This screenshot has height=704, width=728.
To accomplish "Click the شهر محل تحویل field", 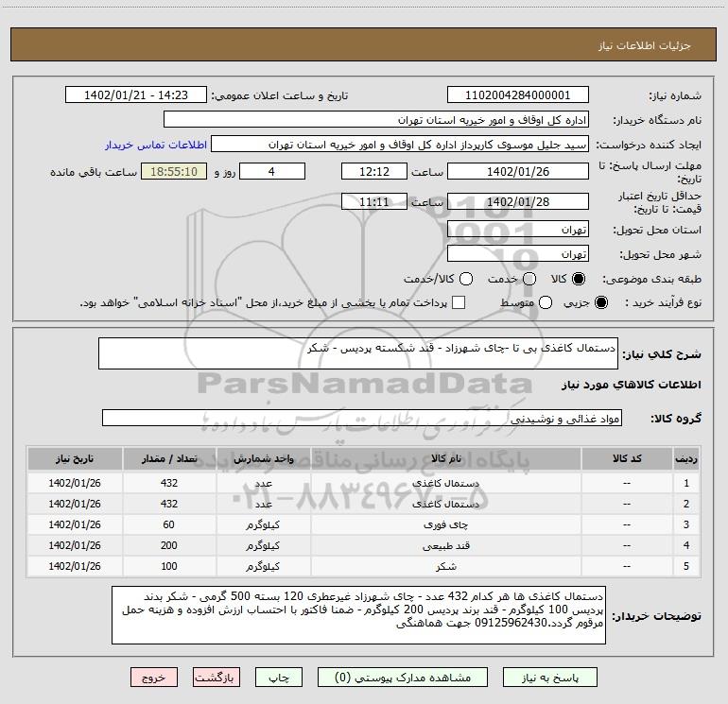I will coord(518,254).
